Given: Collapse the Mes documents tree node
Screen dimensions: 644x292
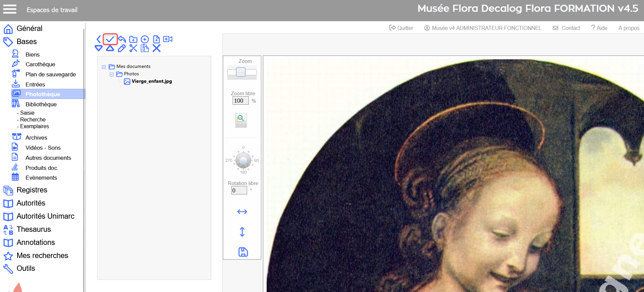Looking at the screenshot, I should tap(104, 67).
